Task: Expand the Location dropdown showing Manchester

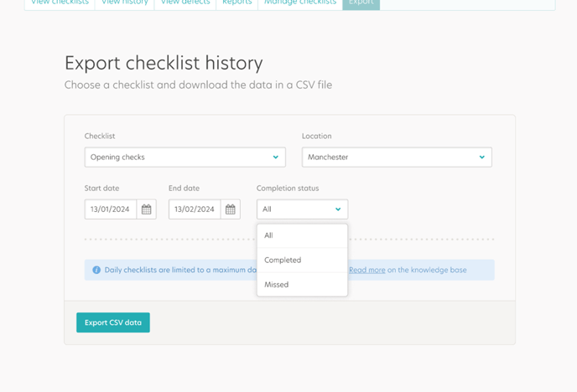Action: (397, 157)
